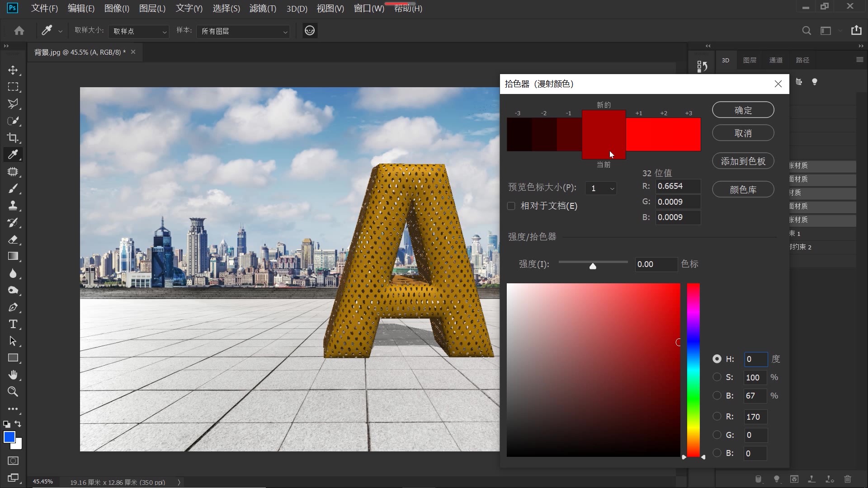
Task: Expand the toolbar double-arrow at top left
Action: pos(6,46)
